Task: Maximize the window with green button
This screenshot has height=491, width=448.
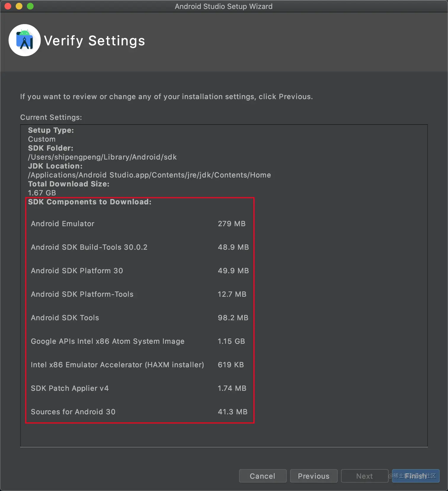Action: tap(30, 6)
